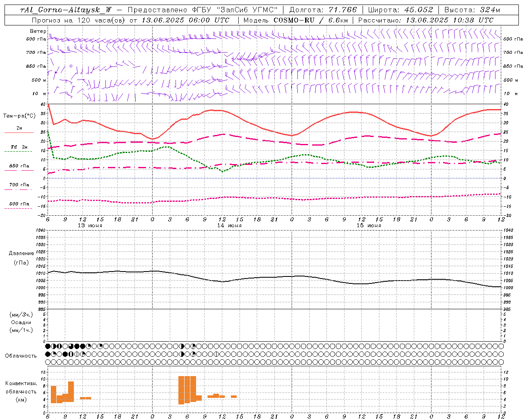525x420 pixels.
Task: Click the (мм/1ч.) precipitation unit label
Action: click(x=21, y=330)
